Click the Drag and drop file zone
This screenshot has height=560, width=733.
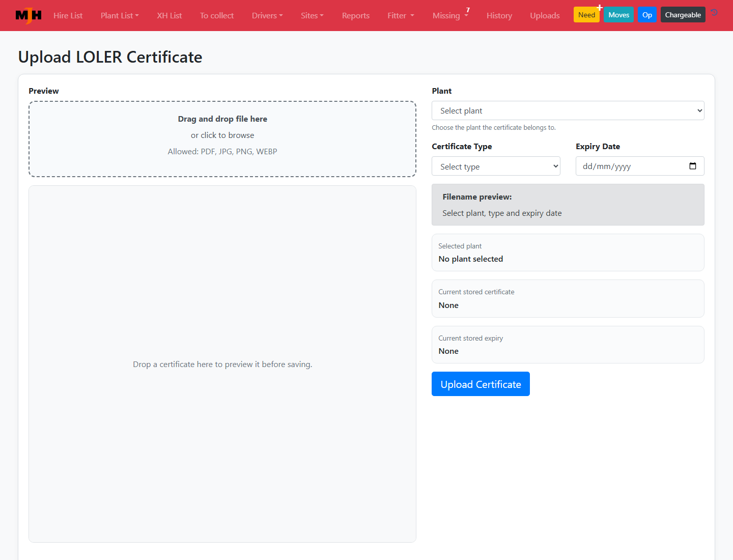click(222, 139)
